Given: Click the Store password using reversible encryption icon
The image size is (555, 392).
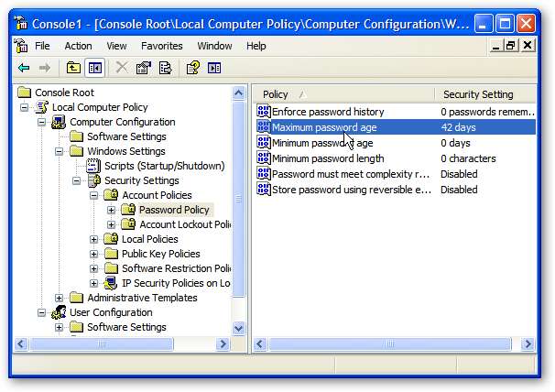Looking at the screenshot, I should pyautogui.click(x=265, y=190).
